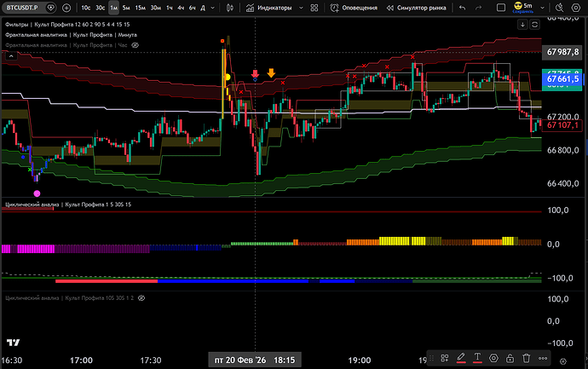The height and width of the screenshot is (369, 588).
Task: Delete drawings with the trash icon
Action: [527, 358]
